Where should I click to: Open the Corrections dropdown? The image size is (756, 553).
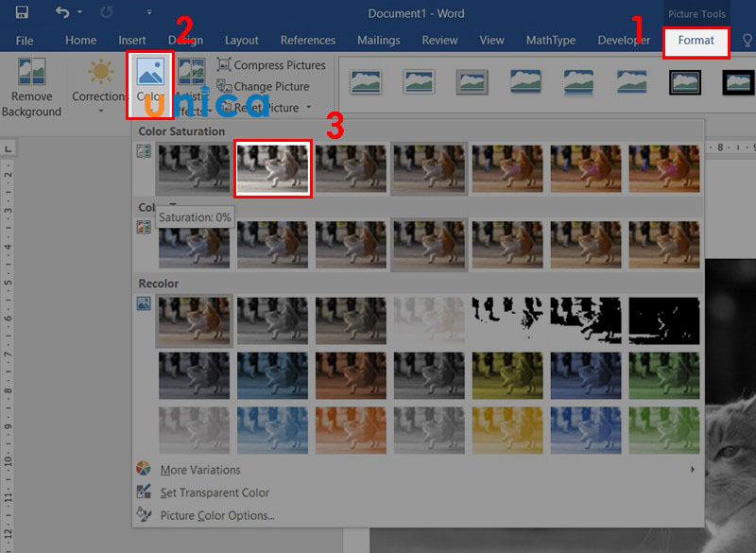pyautogui.click(x=100, y=87)
